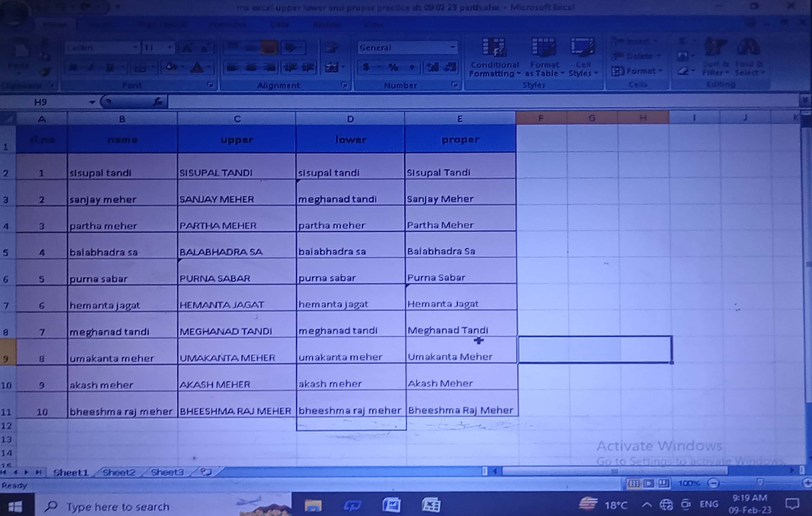The image size is (812, 516).
Task: Click Format as Table icon
Action: tap(544, 47)
